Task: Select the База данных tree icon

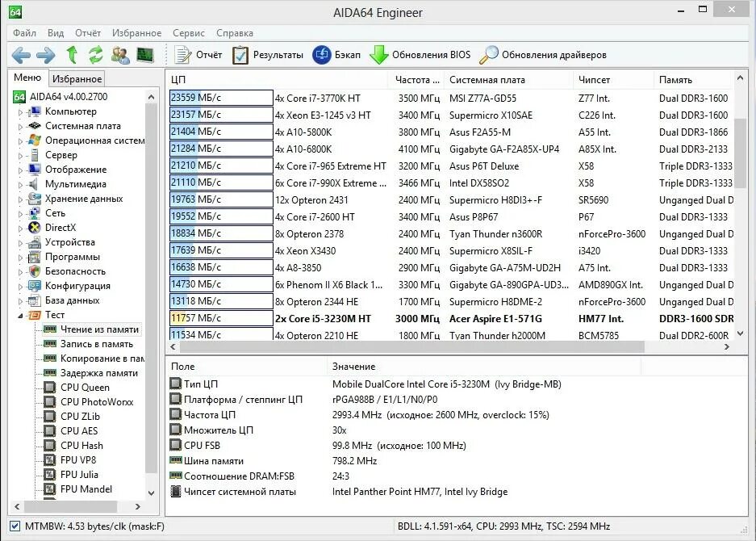Action: pyautogui.click(x=34, y=300)
